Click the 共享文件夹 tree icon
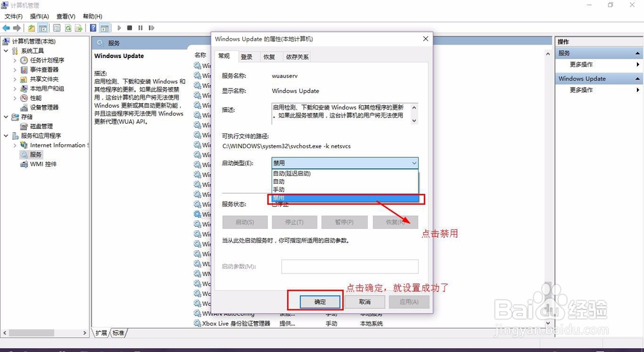The image size is (644, 352). click(24, 79)
